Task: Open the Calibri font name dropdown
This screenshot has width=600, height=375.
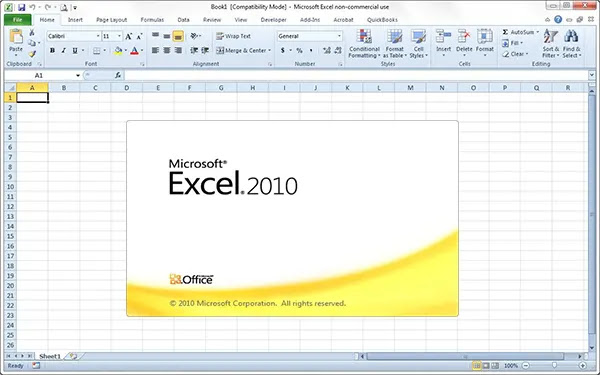Action: click(98, 36)
